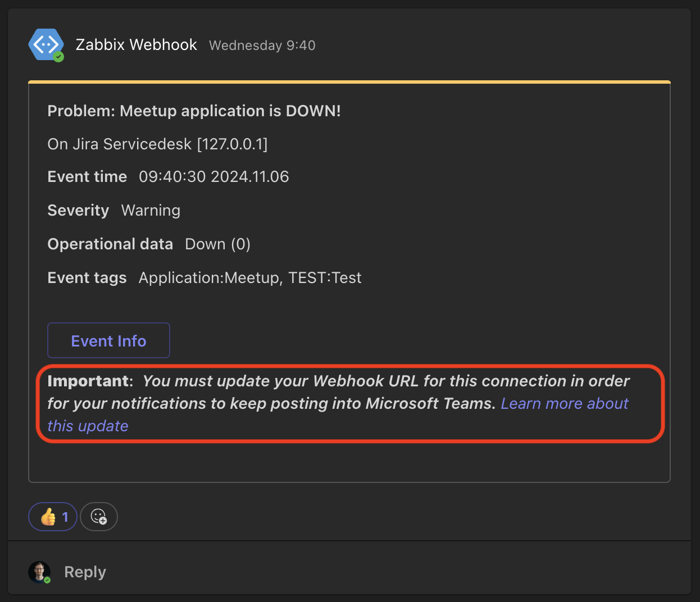
Task: Click the Important notice label
Action: click(89, 381)
